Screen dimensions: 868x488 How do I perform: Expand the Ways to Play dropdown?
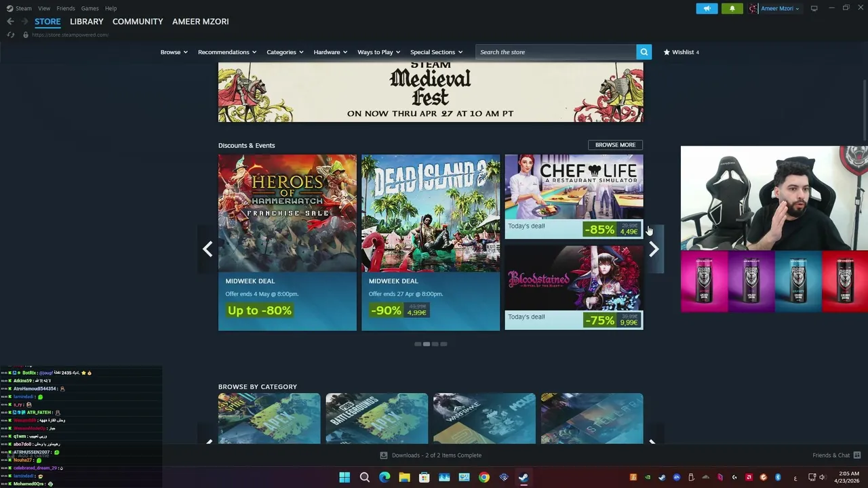(x=378, y=52)
